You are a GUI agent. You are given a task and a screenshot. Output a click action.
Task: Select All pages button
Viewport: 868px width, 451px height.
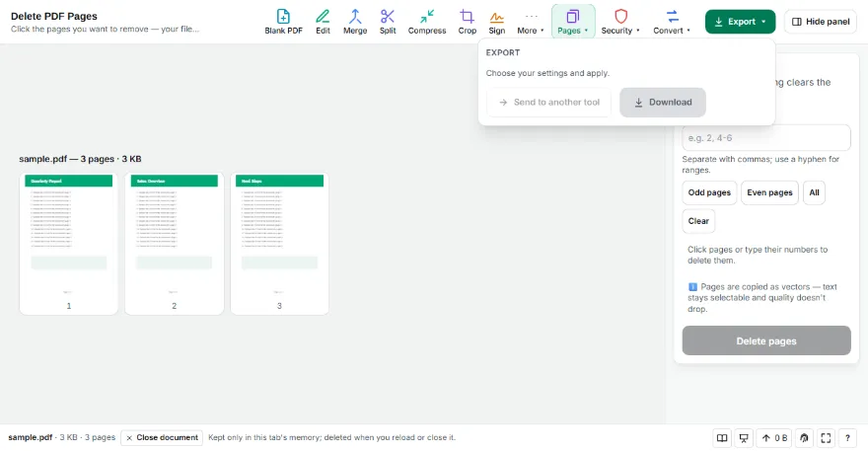[x=814, y=192]
